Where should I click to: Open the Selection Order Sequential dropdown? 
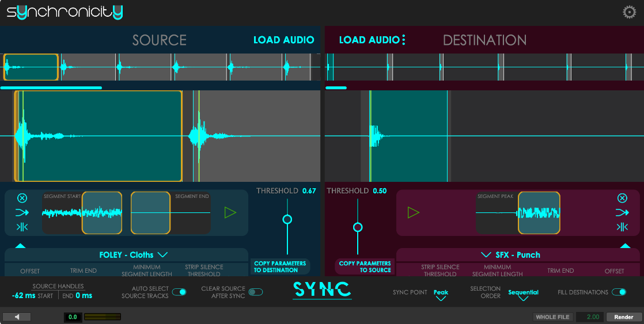[x=523, y=295]
